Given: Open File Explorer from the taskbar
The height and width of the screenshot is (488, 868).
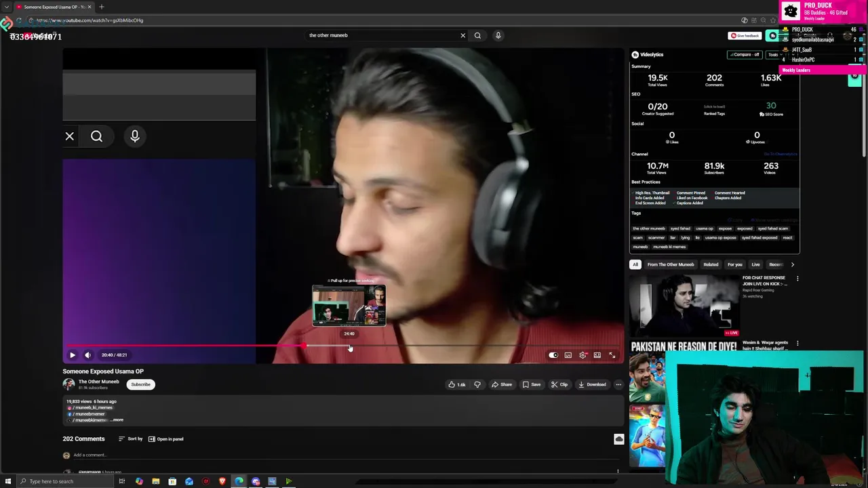Looking at the screenshot, I should (x=156, y=481).
